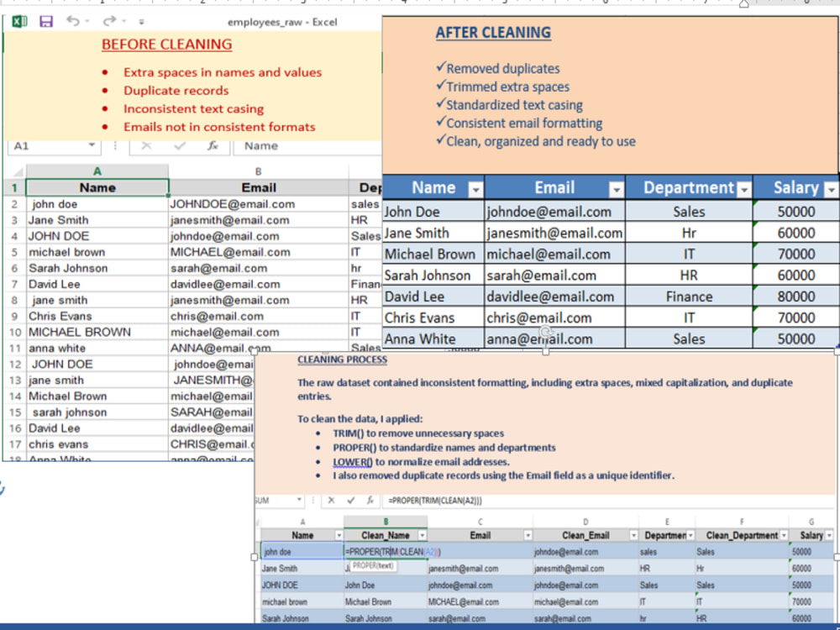Screen dimensions: 840x630
Task: Click the john doe cell in lower sheet
Action: [302, 551]
